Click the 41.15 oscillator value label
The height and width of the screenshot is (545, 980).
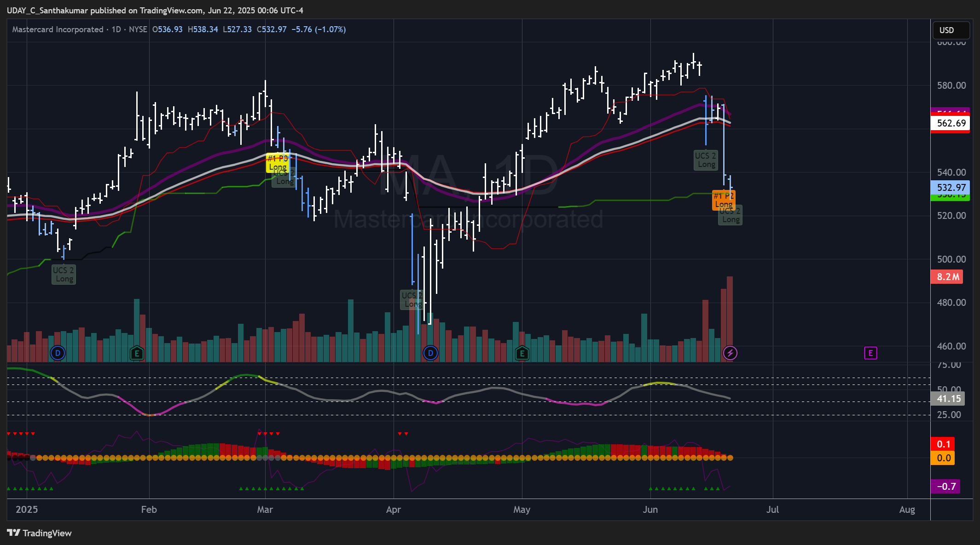click(948, 399)
